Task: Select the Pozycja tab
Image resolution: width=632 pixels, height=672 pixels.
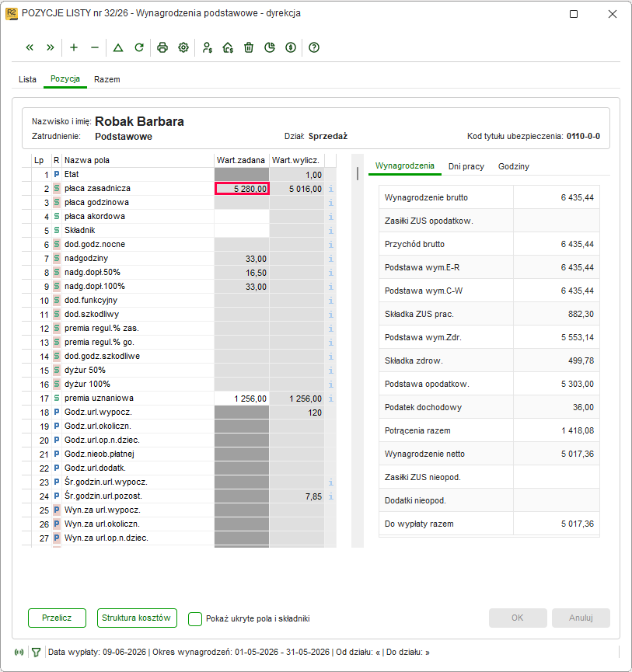Action: pyautogui.click(x=65, y=79)
